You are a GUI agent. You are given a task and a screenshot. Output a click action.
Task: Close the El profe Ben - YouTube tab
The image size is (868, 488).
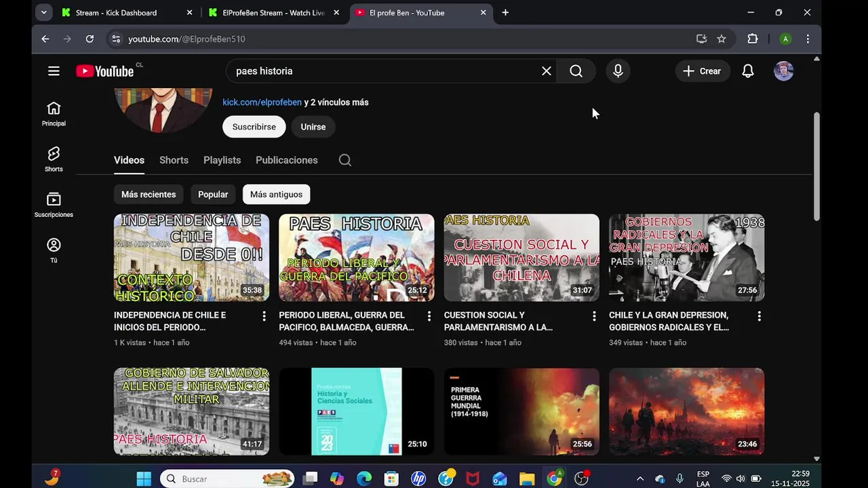tap(484, 12)
